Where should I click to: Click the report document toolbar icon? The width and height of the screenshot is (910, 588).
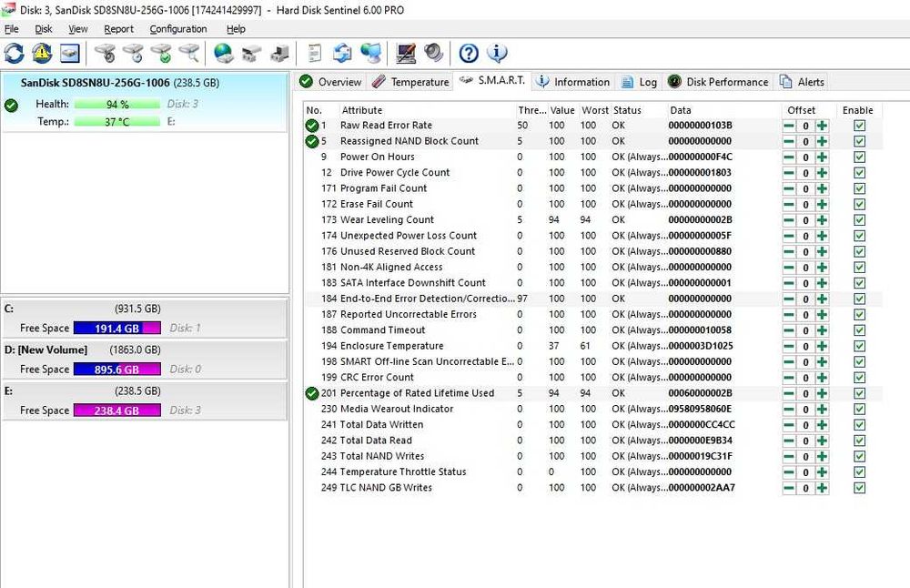coord(314,54)
